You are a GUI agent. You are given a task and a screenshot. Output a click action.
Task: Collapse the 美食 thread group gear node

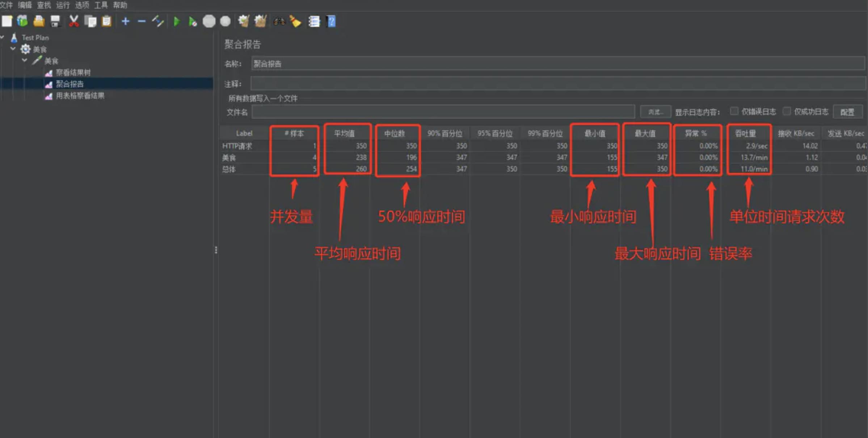[13, 49]
